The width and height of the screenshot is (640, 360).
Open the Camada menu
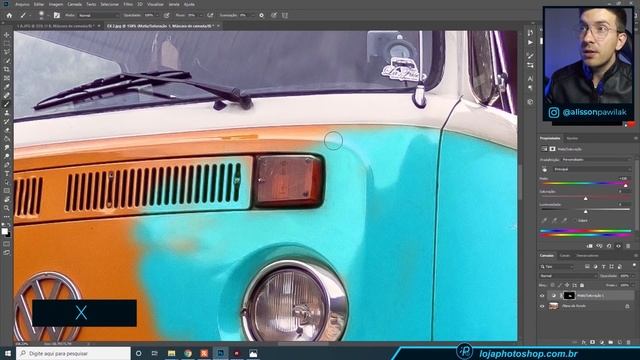point(74,4)
